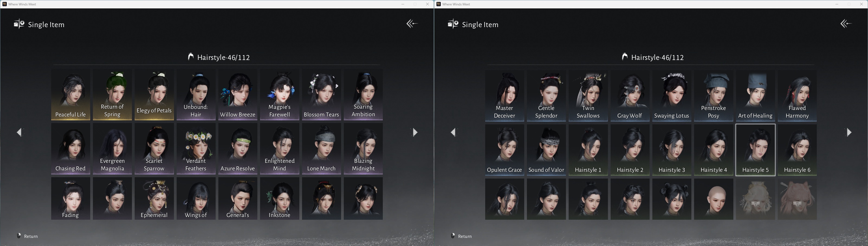The width and height of the screenshot is (868, 246).
Task: Select the Verdant Feathers flower crown hairstyle
Action: pos(196,149)
